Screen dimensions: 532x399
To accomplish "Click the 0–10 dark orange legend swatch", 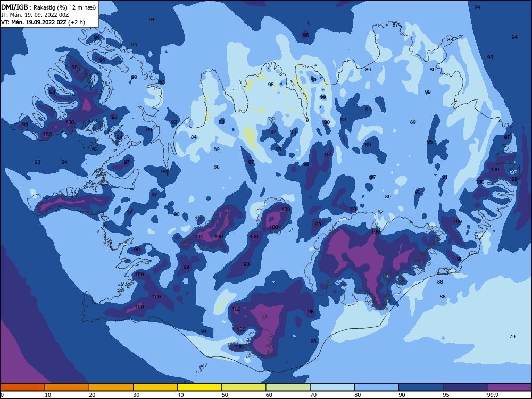I will [x=22, y=387].
